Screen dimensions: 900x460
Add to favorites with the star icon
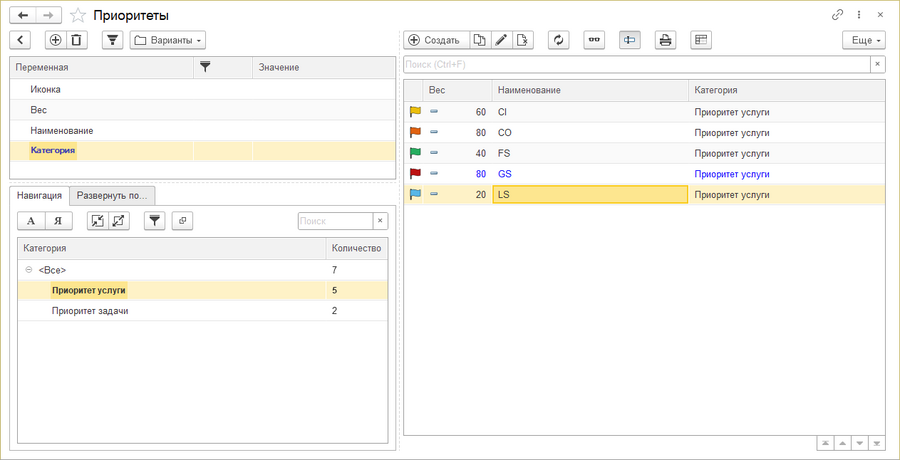pyautogui.click(x=78, y=15)
